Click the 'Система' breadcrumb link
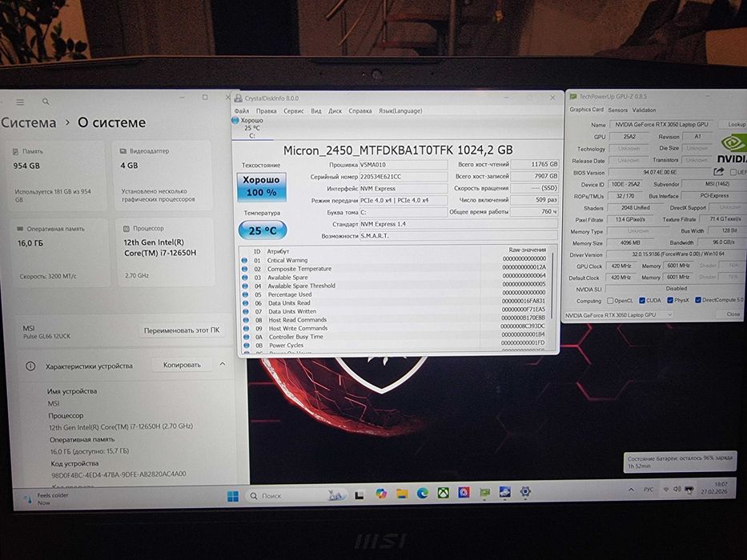Screen dimensions: 747x560 coord(29,123)
